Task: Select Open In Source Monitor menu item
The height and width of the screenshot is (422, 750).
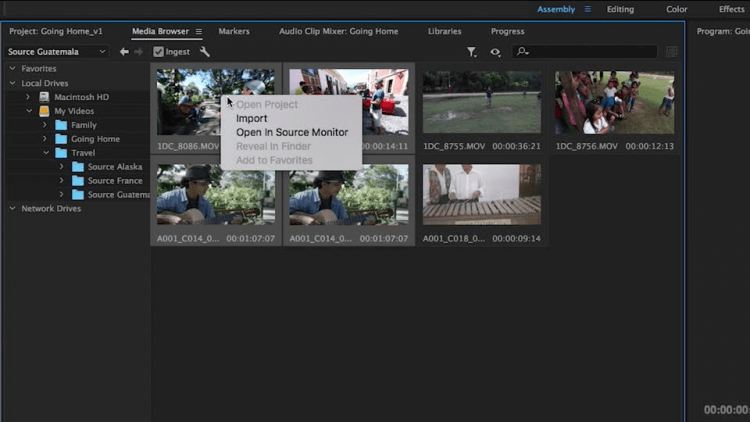Action: (x=291, y=132)
